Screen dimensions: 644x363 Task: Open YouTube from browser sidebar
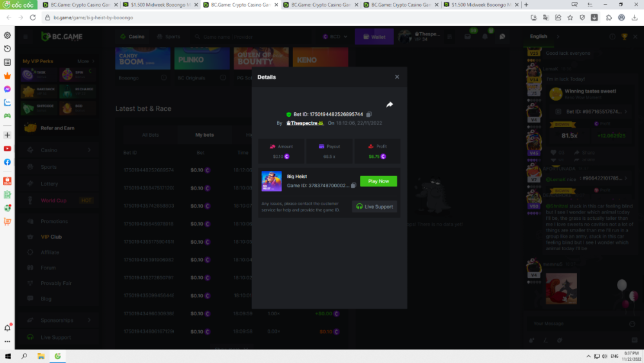(x=7, y=148)
